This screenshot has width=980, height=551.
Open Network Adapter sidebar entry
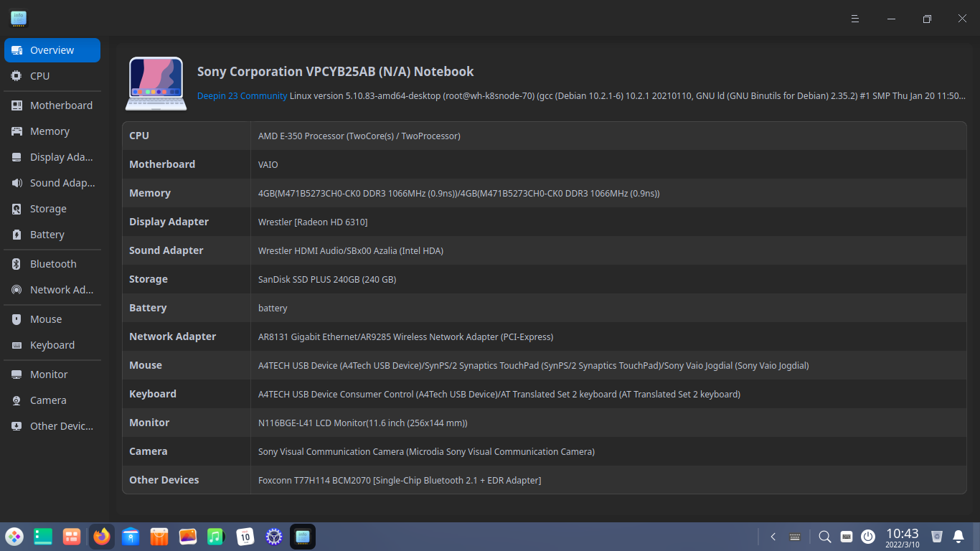click(52, 290)
